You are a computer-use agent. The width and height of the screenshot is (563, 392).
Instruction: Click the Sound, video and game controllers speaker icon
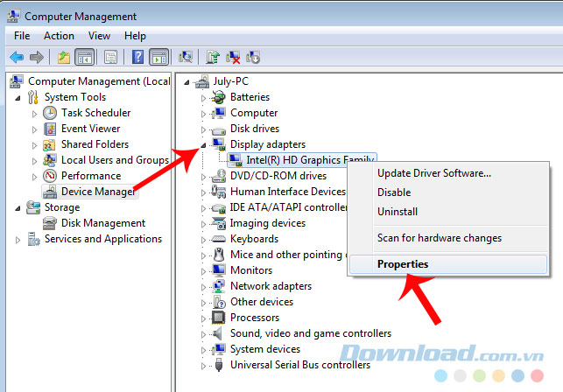[x=218, y=333]
